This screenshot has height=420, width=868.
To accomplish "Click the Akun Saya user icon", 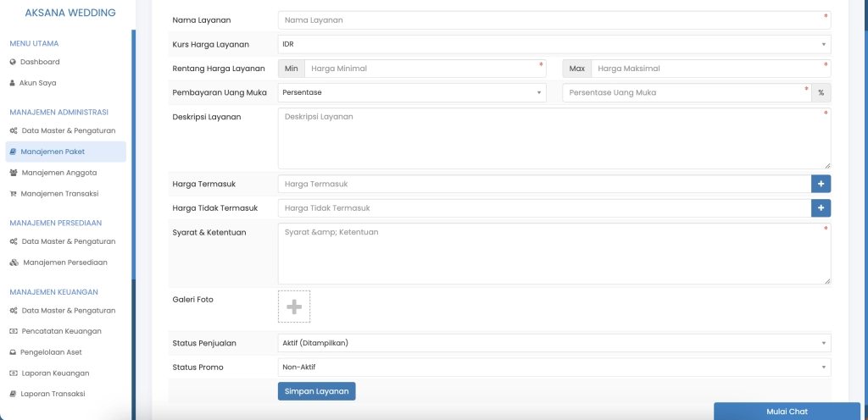I will pos(13,83).
